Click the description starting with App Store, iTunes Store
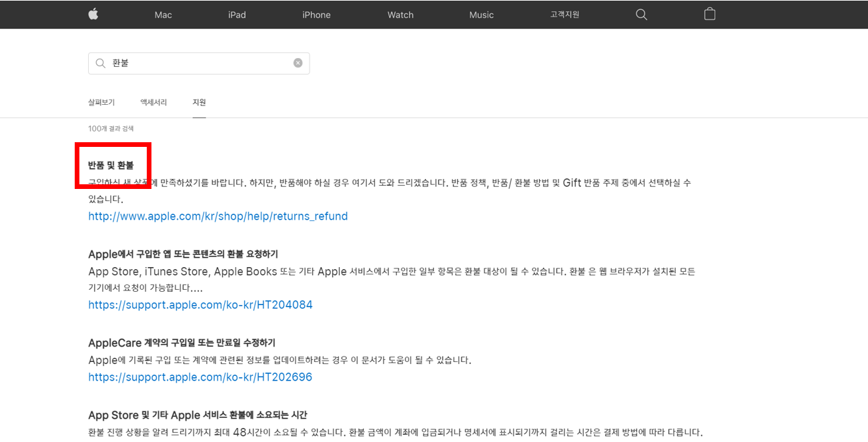Viewport: 868px width, 442px height. [392, 280]
